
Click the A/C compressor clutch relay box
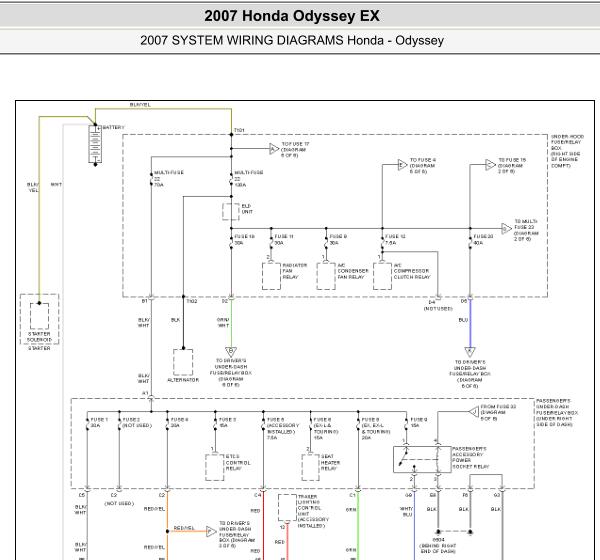(382, 276)
